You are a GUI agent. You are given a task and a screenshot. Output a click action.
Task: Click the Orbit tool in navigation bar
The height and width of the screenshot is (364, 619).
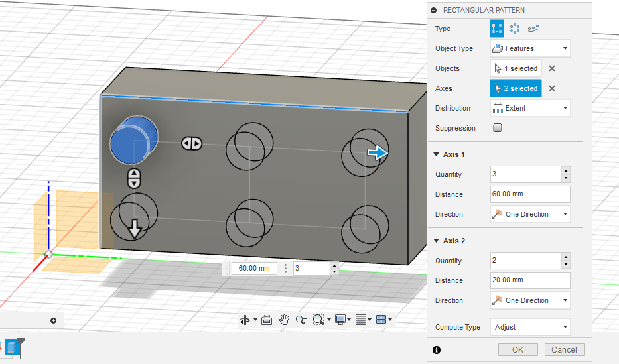(245, 320)
